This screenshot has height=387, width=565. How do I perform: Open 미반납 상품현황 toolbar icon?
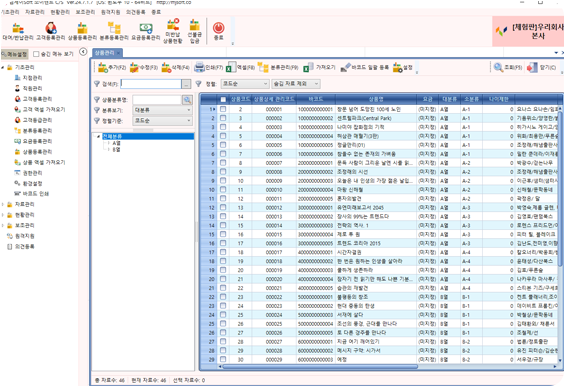(173, 31)
